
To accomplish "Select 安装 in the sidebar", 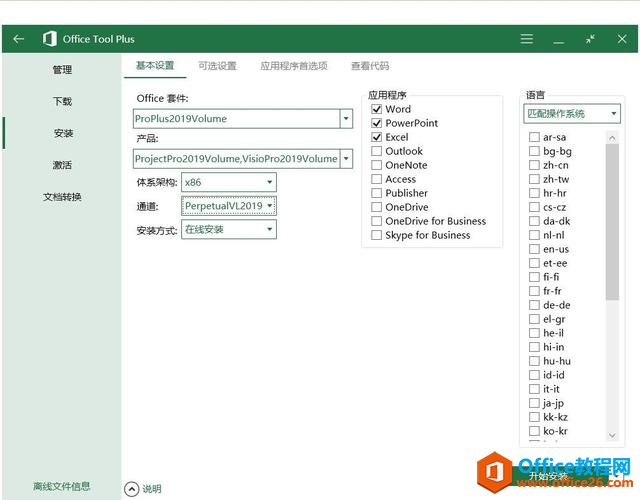I will coord(63,133).
